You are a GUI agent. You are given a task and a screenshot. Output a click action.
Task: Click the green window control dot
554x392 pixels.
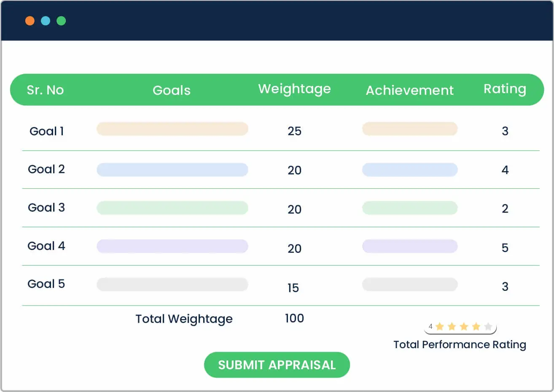(x=62, y=20)
